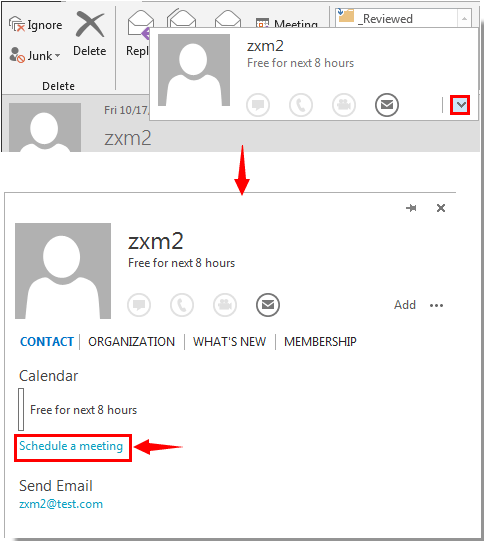The height and width of the screenshot is (541, 484).
Task: Click the zxm2@test.com email link
Action: 61,504
